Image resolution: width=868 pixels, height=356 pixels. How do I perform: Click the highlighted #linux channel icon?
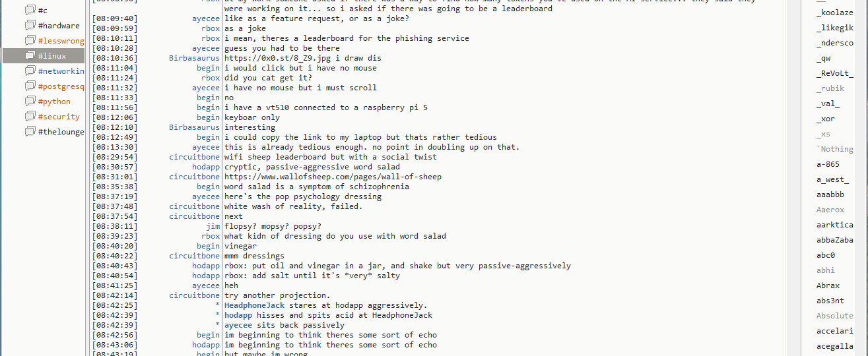[30, 55]
